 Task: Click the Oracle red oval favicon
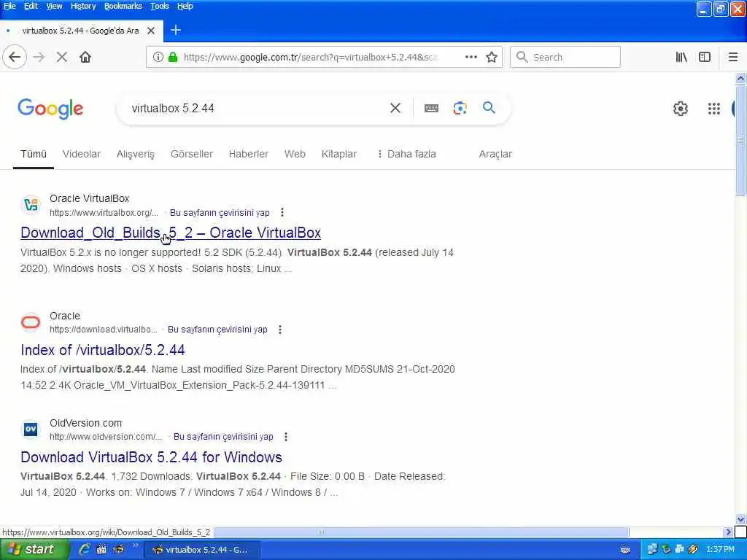(31, 322)
